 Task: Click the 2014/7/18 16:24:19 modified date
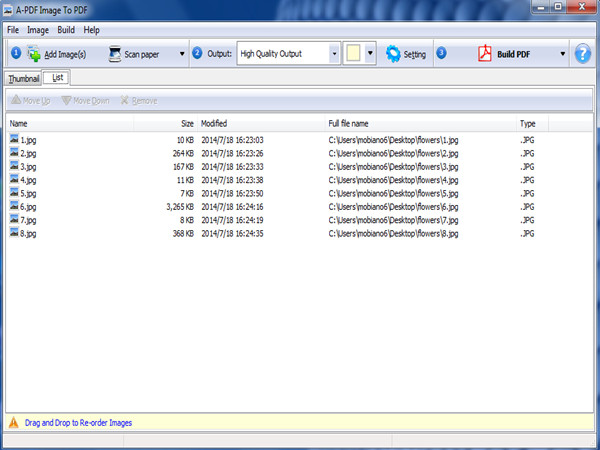point(232,220)
